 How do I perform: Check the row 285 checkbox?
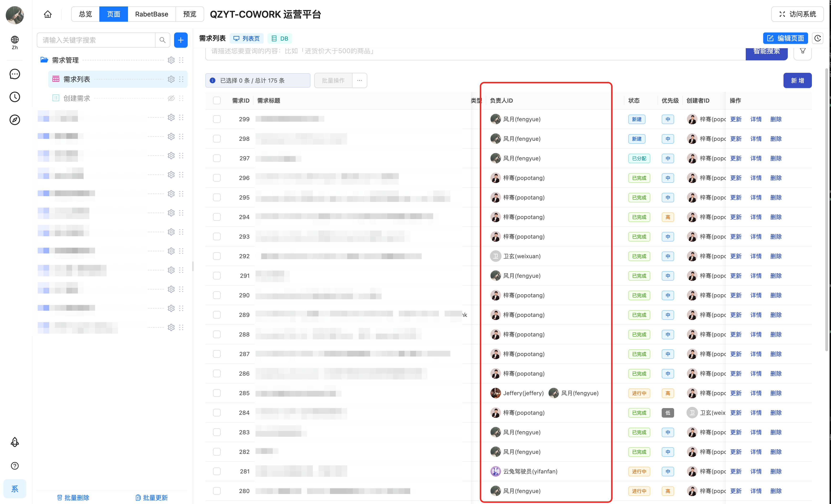pyautogui.click(x=217, y=393)
